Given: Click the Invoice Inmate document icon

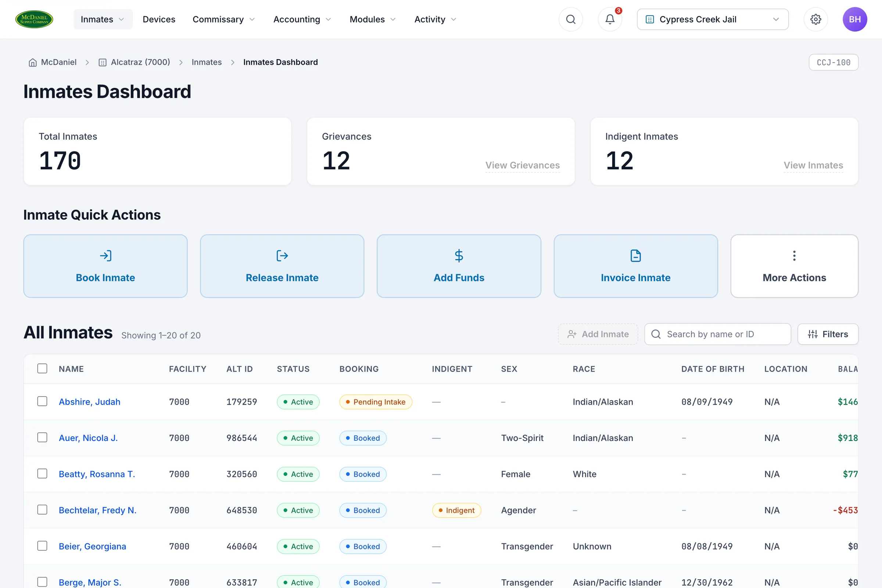Looking at the screenshot, I should pos(636,256).
